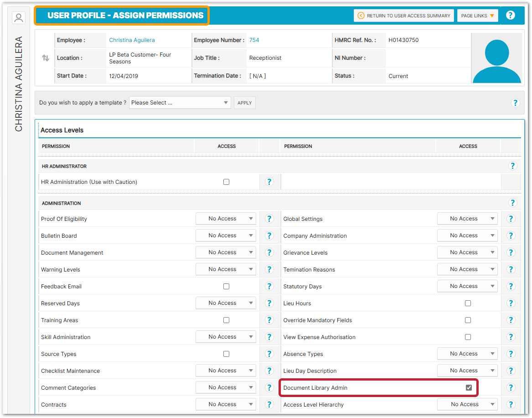The image size is (532, 418).
Task: Open the Company Administration access dropdown
Action: (467, 235)
